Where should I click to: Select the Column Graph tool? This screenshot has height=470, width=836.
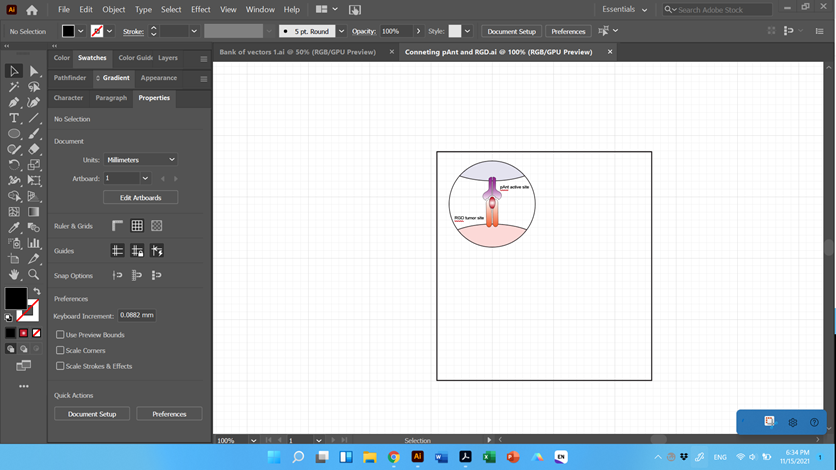(x=34, y=244)
